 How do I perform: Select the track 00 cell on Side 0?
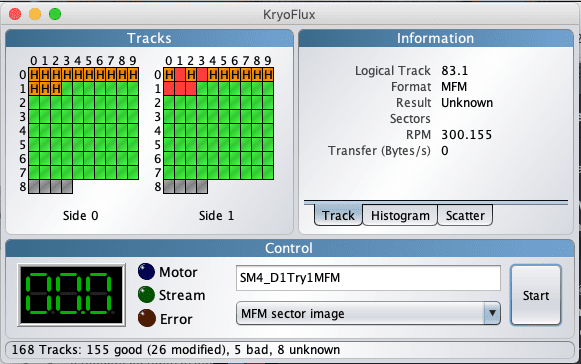pos(34,75)
